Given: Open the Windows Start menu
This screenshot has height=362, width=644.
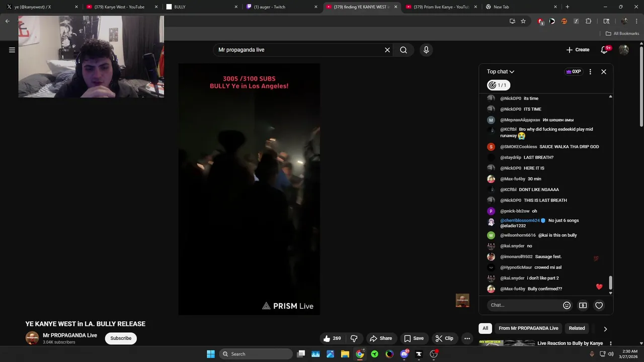Looking at the screenshot, I should tap(211, 354).
